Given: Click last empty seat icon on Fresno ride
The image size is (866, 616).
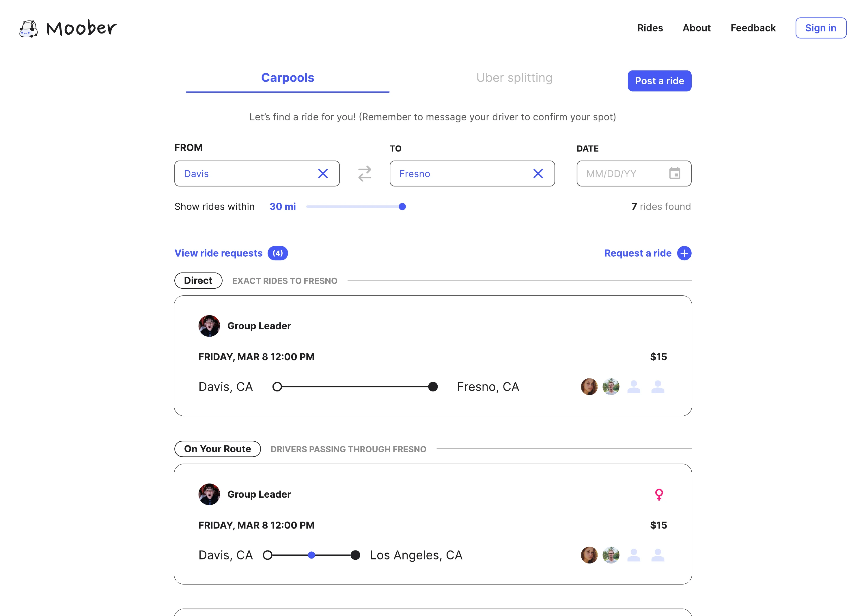Looking at the screenshot, I should click(658, 387).
